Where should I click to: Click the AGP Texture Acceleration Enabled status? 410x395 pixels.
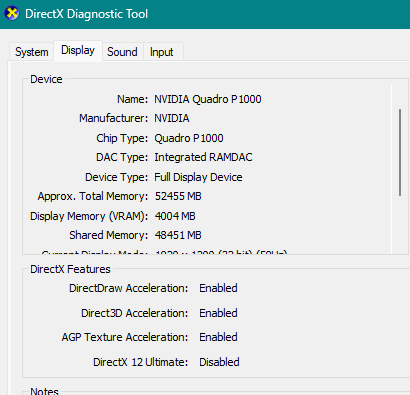click(218, 337)
